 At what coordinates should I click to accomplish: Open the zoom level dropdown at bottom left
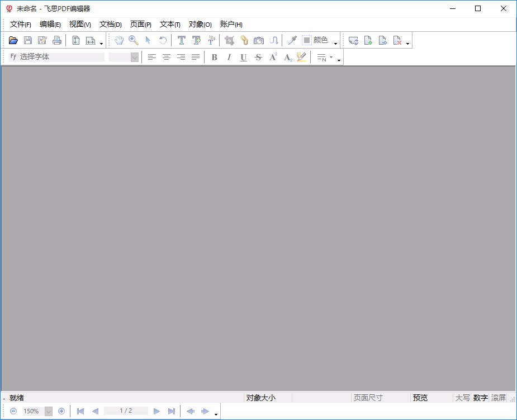coord(48,411)
